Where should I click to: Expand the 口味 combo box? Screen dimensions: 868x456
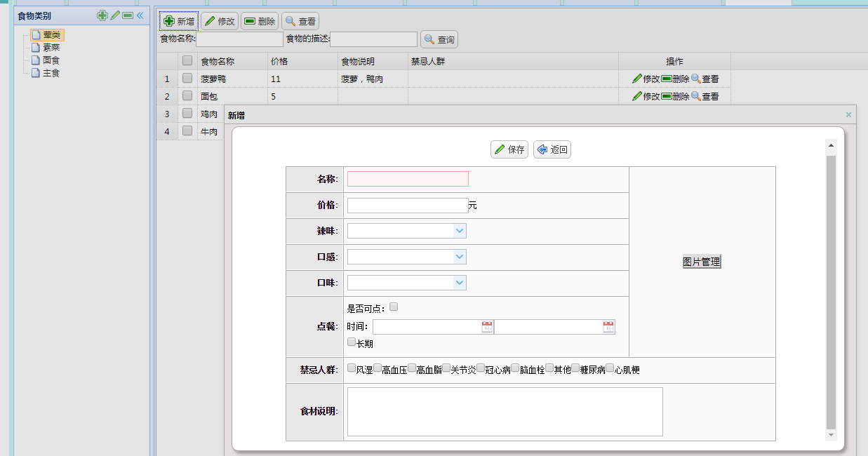pos(460,283)
